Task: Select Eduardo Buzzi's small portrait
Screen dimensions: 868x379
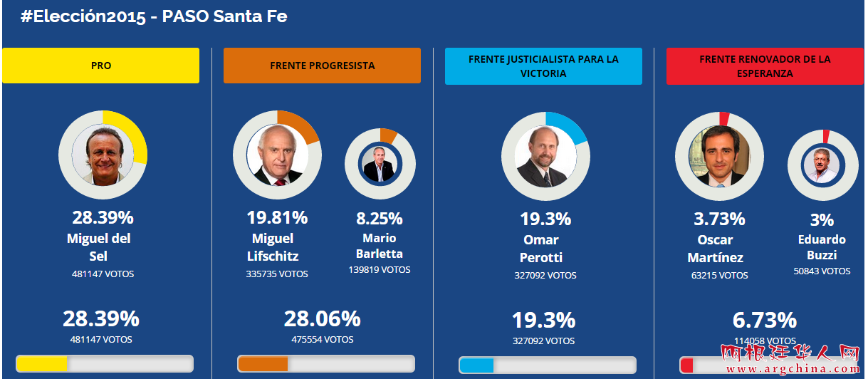Action: 822,164
